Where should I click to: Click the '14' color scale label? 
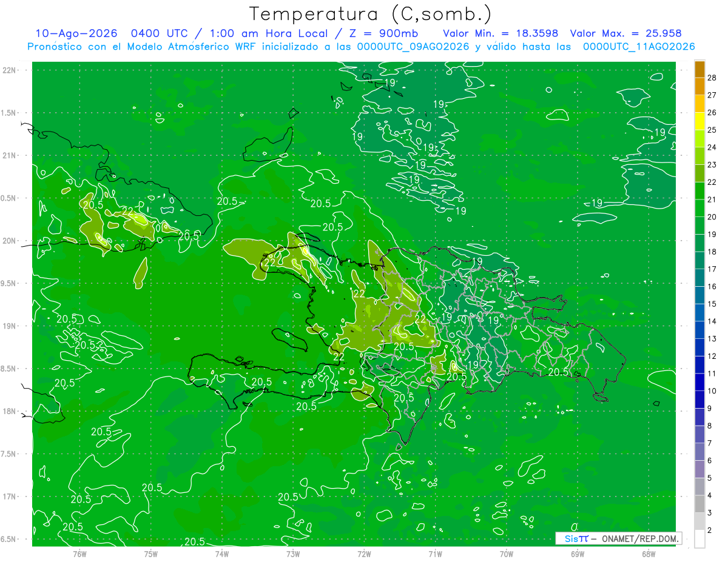click(712, 321)
